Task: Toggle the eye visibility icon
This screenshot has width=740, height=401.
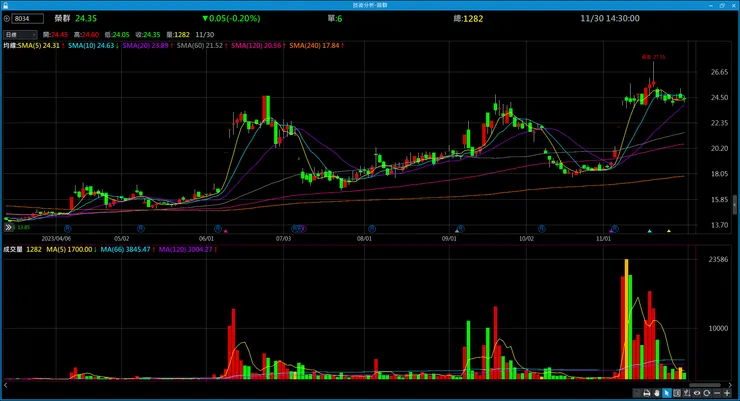Action: tap(697, 393)
